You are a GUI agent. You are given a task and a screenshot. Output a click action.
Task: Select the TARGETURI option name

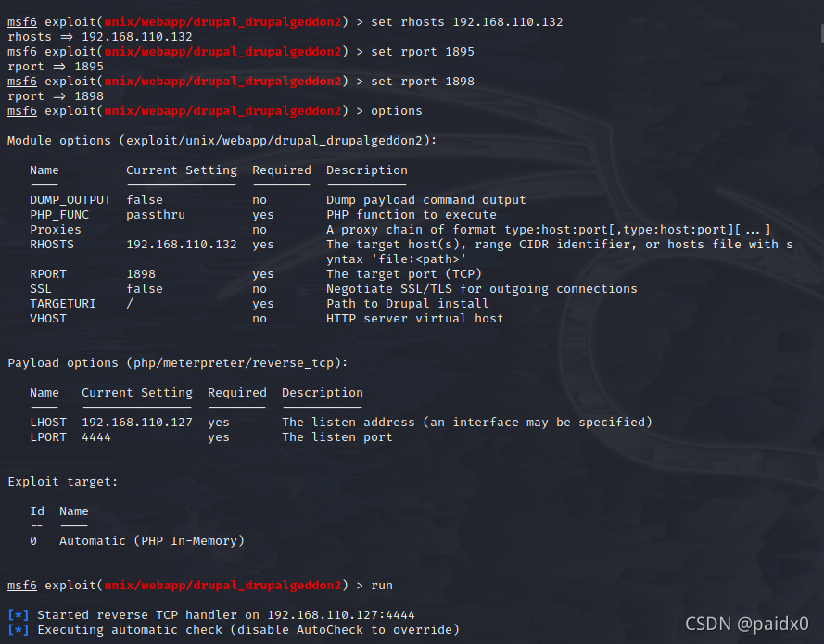coord(63,304)
